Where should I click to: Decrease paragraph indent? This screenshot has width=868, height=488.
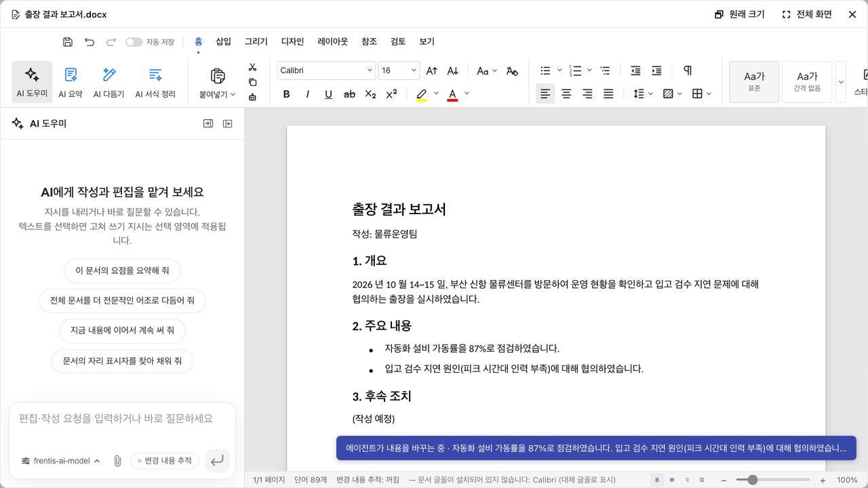635,70
